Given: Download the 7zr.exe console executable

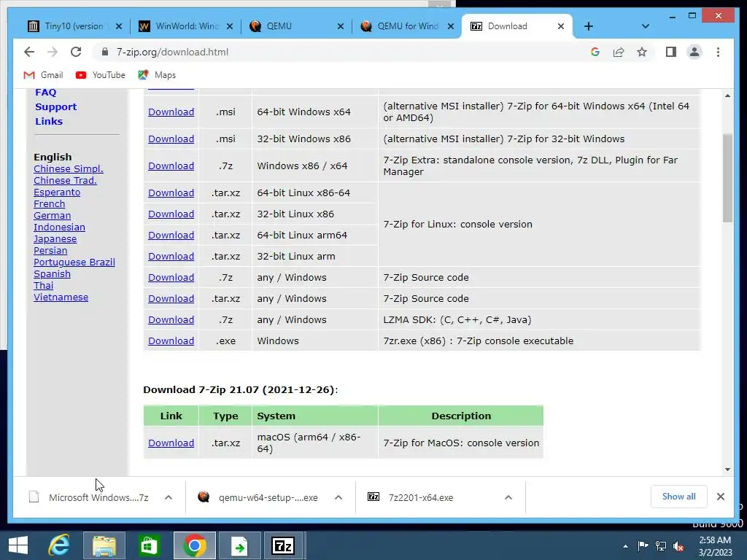Looking at the screenshot, I should click(171, 341).
